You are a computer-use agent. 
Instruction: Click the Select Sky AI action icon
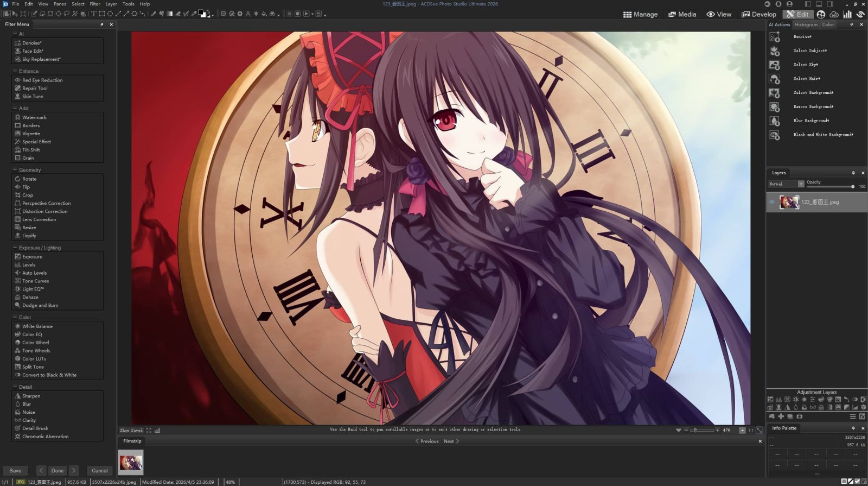[775, 65]
